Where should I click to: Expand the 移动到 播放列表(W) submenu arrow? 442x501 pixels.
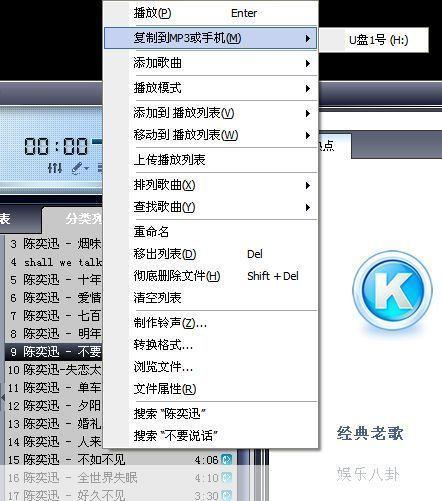tap(308, 135)
